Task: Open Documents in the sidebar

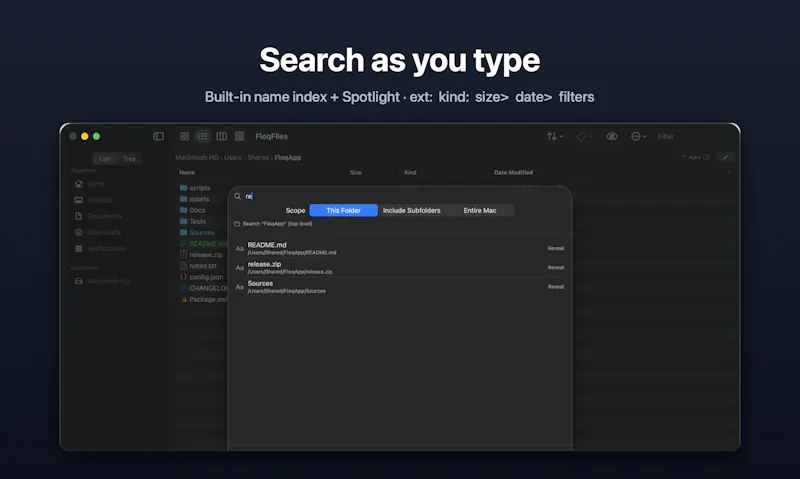Action: pyautogui.click(x=104, y=216)
